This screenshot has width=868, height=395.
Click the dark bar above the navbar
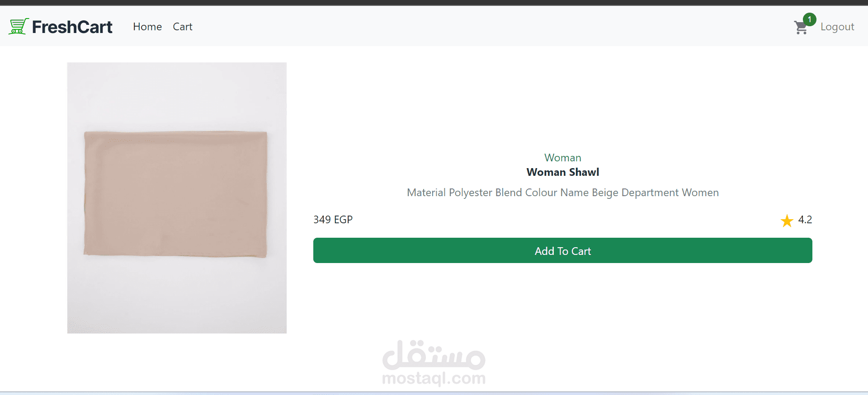[x=434, y=3]
